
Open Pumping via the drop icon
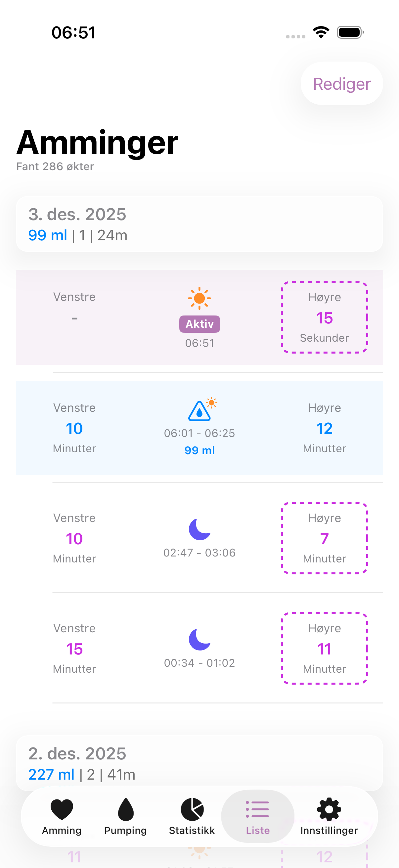tap(125, 809)
